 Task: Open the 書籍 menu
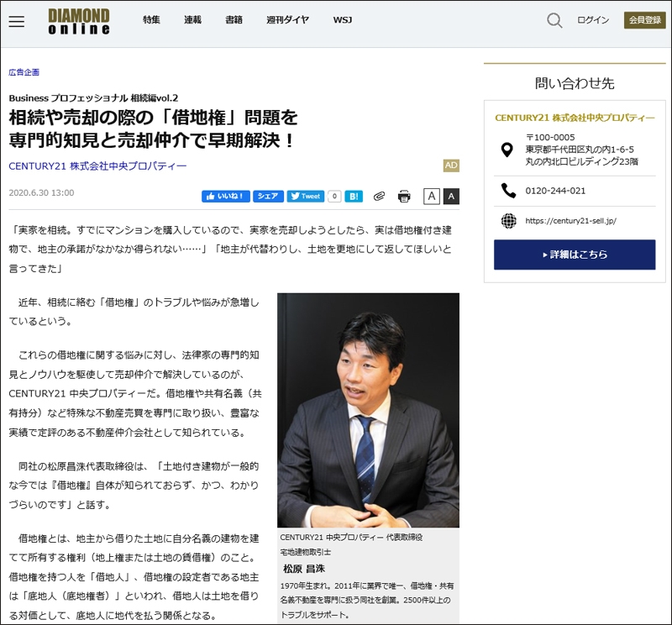[234, 19]
